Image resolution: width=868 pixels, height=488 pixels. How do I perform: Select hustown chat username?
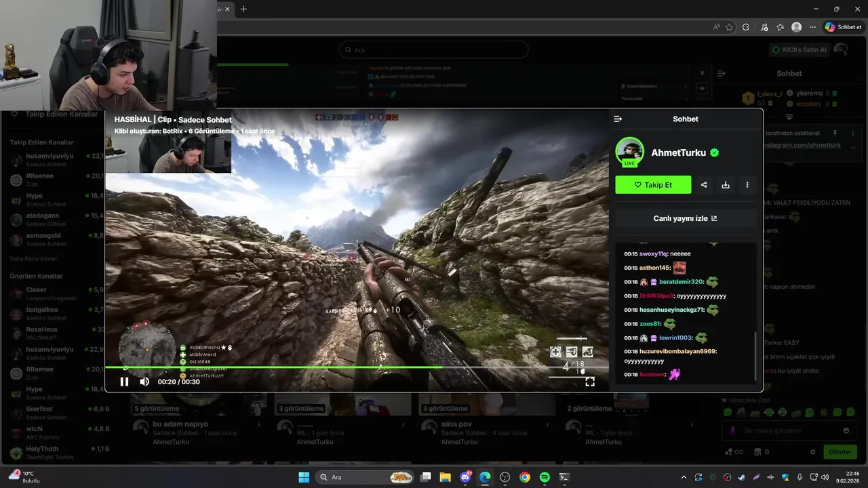tap(652, 374)
